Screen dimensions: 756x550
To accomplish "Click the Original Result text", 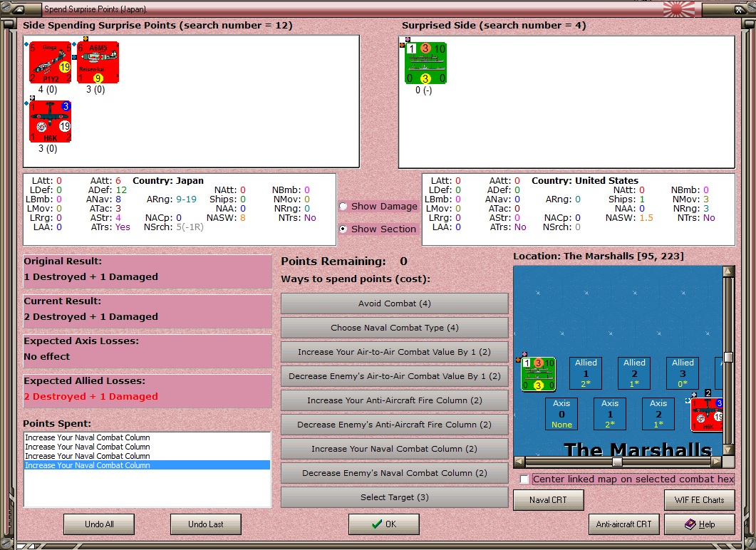I will [x=91, y=276].
